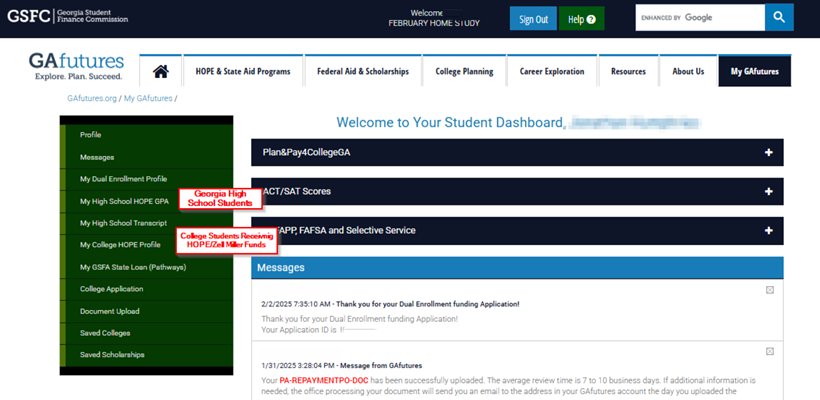Open the College Planning menu
This screenshot has width=820, height=400.
[464, 71]
